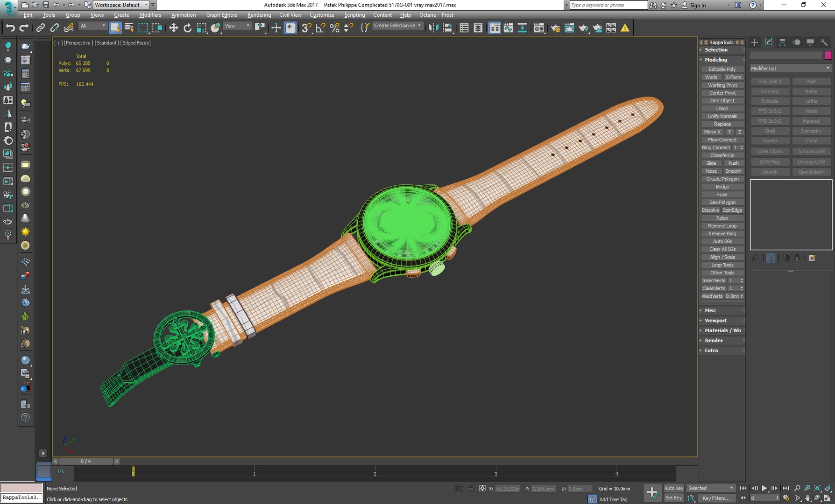Click the Select by Name icon
835x504 pixels.
129,28
